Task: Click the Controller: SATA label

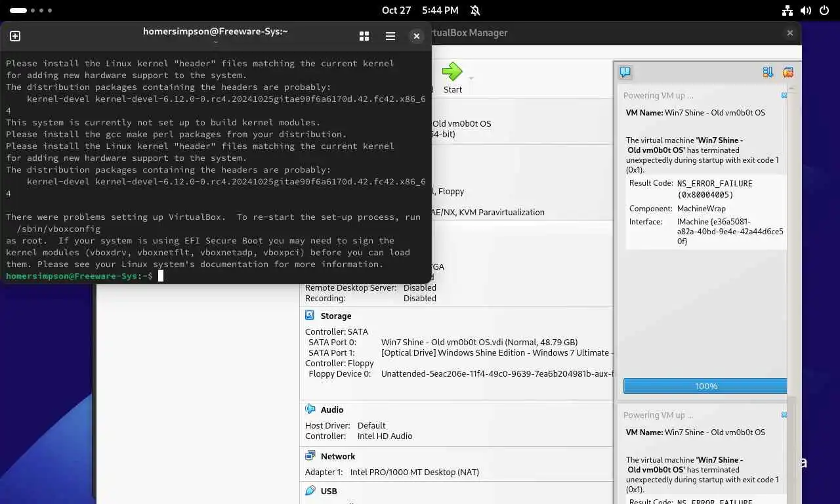Action: point(337,332)
